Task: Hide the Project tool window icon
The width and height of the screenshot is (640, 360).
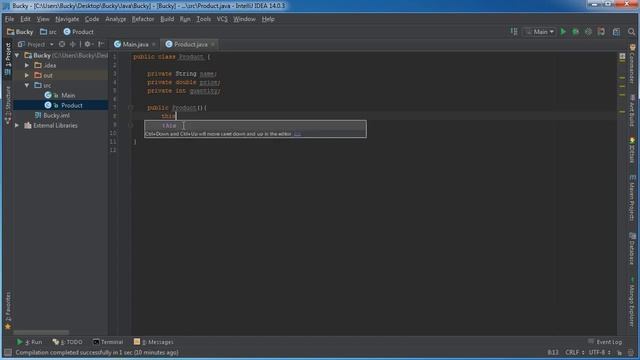Action: click(101, 44)
